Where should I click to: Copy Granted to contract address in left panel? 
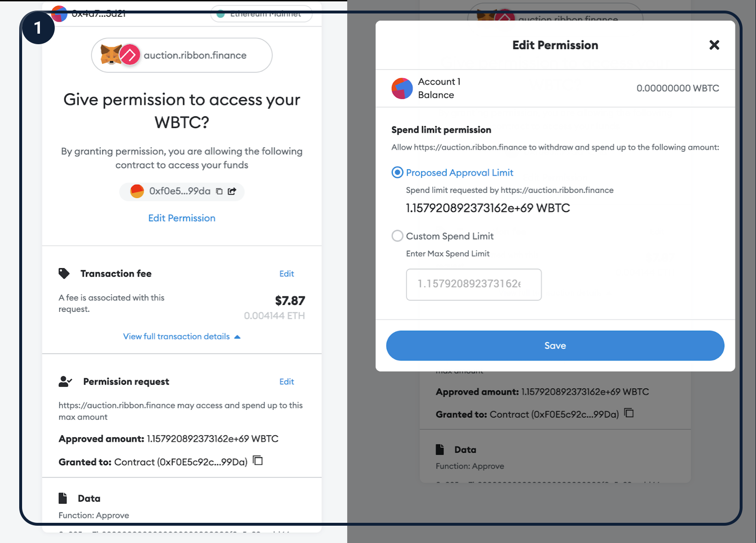click(x=258, y=461)
